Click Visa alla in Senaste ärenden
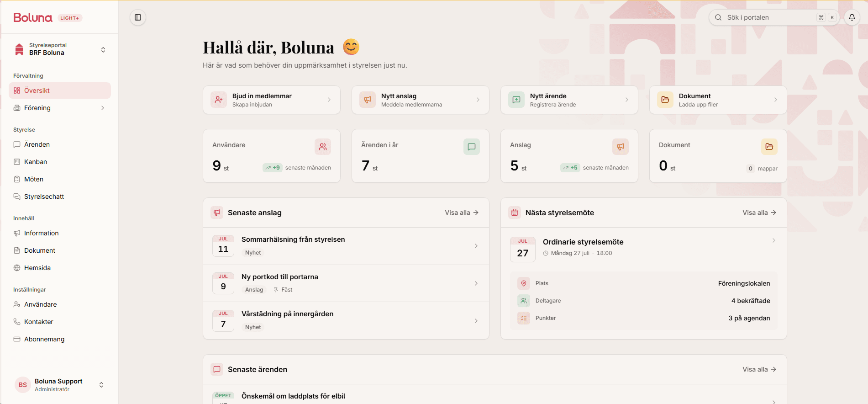Viewport: 868px width, 404px height. click(759, 369)
